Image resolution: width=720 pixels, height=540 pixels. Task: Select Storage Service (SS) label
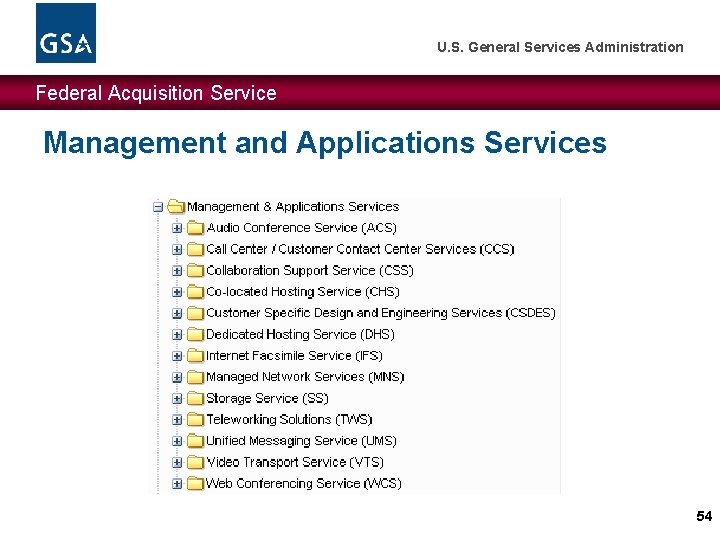[267, 399]
